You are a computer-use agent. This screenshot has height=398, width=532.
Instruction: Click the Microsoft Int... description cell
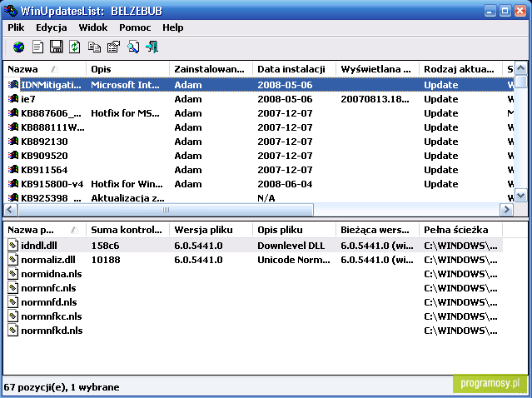click(125, 85)
